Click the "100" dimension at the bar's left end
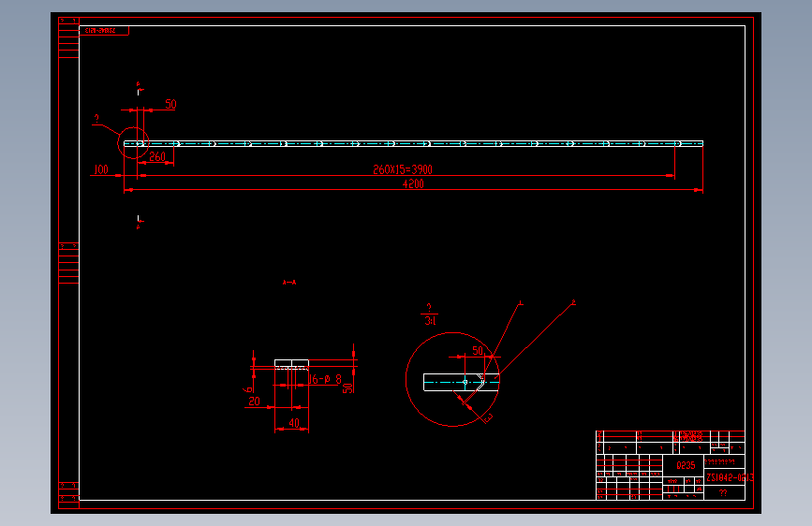The width and height of the screenshot is (812, 526). point(101,169)
